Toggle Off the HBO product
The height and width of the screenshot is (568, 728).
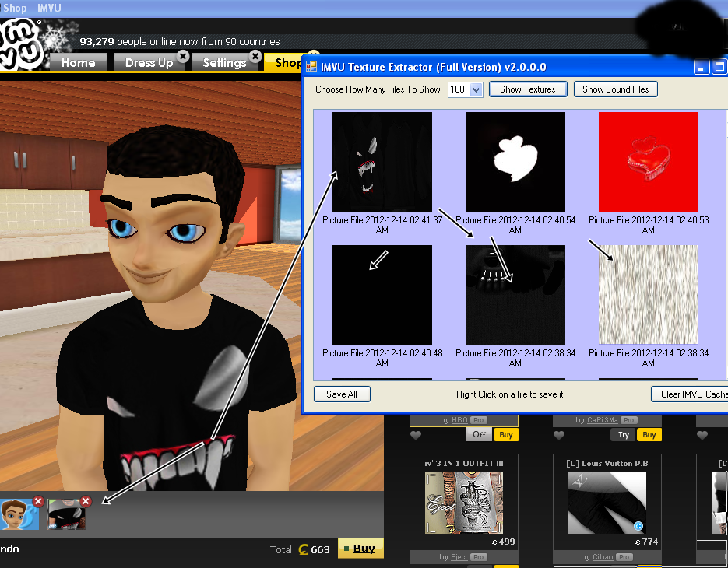coord(480,434)
